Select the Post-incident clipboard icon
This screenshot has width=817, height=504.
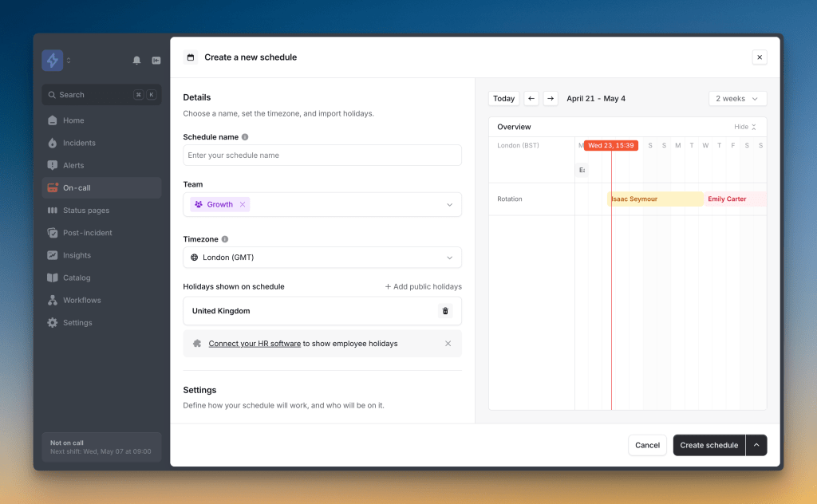click(x=53, y=232)
